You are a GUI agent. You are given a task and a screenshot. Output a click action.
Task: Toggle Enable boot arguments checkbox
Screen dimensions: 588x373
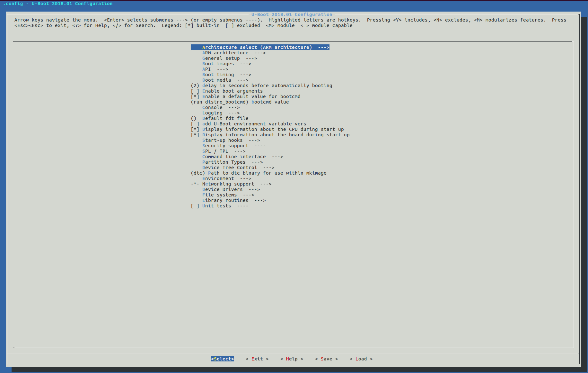coord(195,91)
